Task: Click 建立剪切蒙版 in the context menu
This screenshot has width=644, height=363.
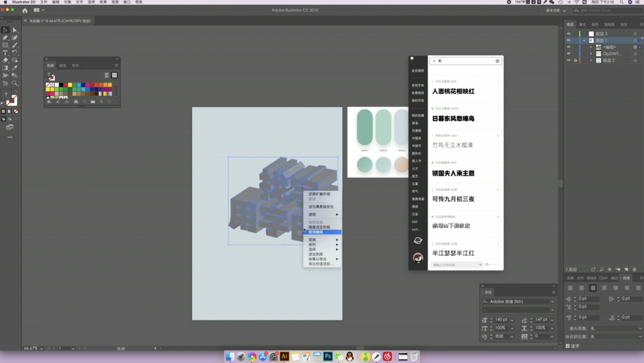Action: 315,222
